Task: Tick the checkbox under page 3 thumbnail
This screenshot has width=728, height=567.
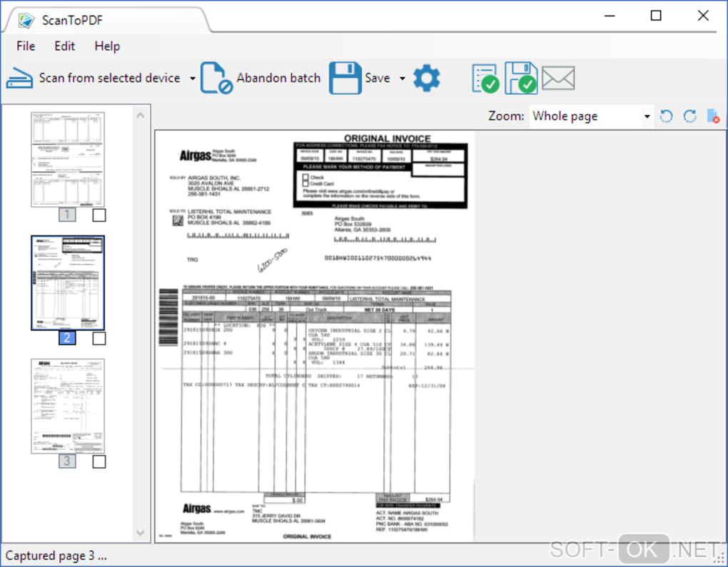Action: [99, 461]
